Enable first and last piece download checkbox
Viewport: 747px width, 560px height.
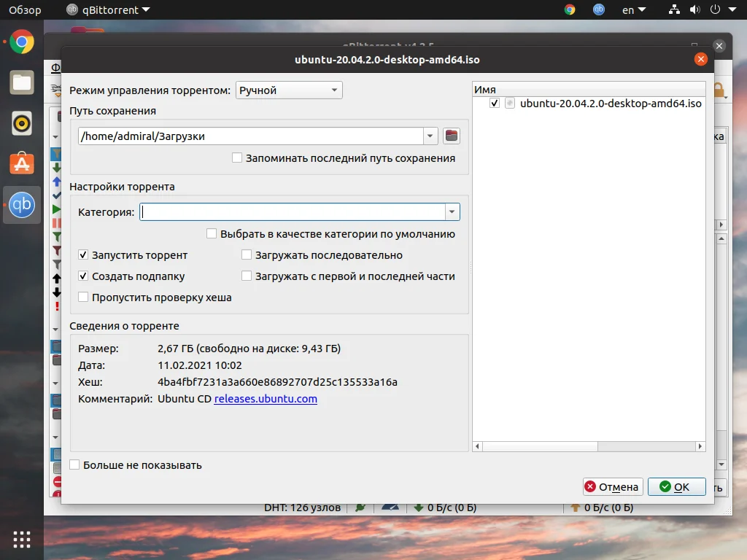(x=247, y=276)
